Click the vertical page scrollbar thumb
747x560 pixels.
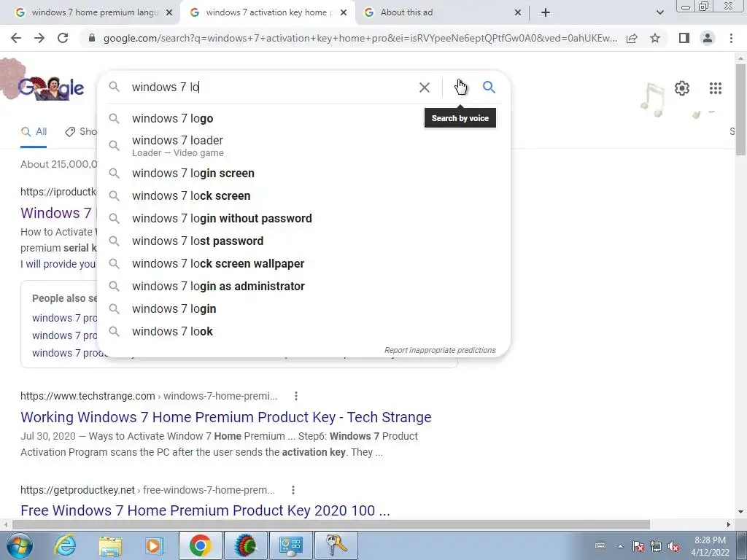(x=740, y=109)
